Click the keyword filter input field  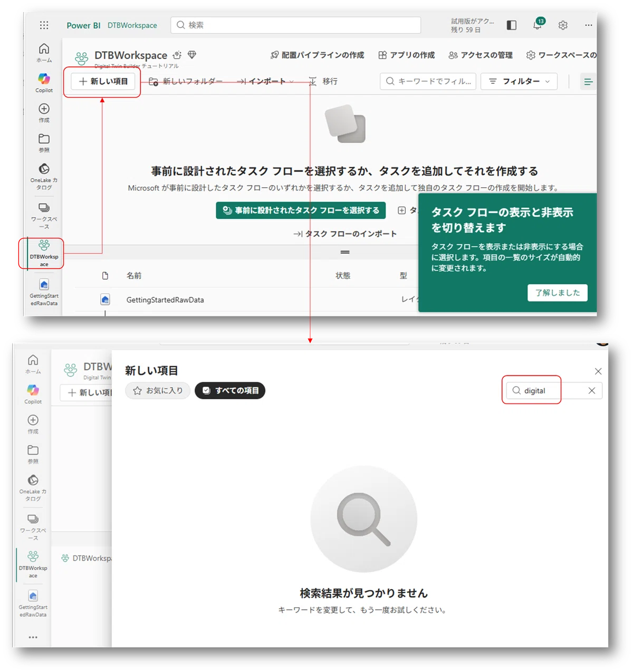428,81
